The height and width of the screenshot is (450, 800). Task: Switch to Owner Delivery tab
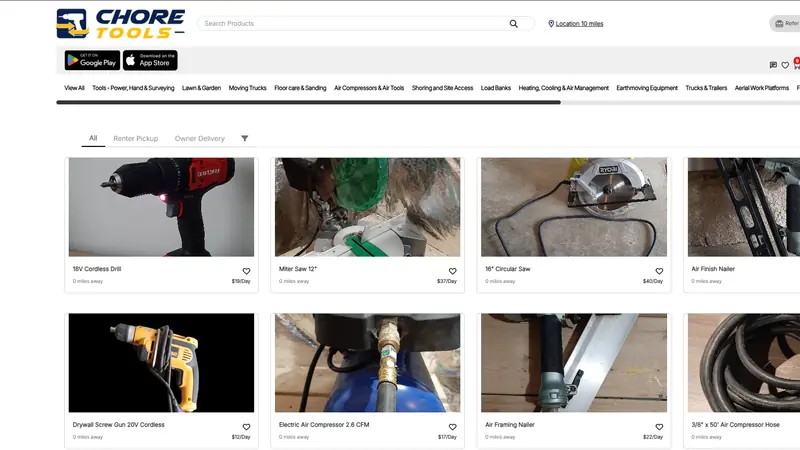coord(199,138)
